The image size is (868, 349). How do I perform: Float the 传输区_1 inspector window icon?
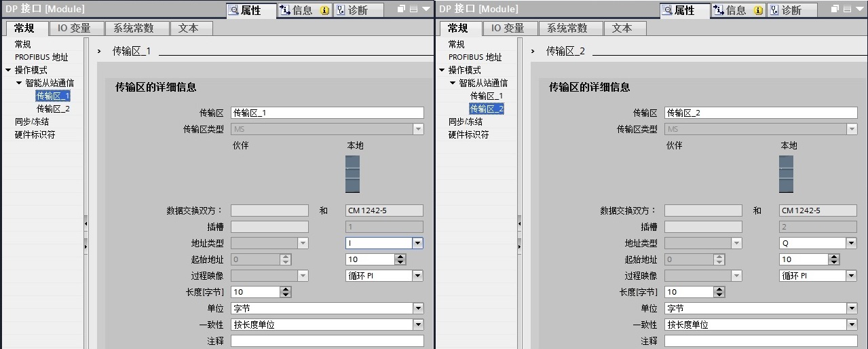pos(401,9)
